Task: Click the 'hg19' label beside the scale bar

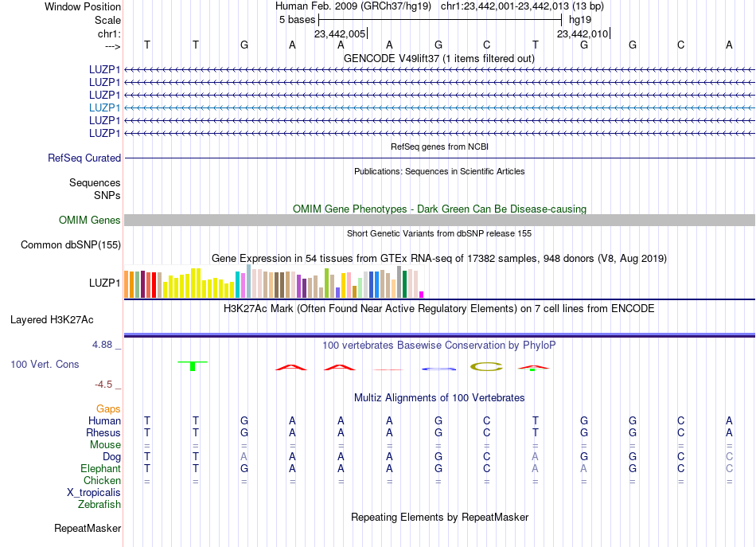Action: (x=580, y=20)
